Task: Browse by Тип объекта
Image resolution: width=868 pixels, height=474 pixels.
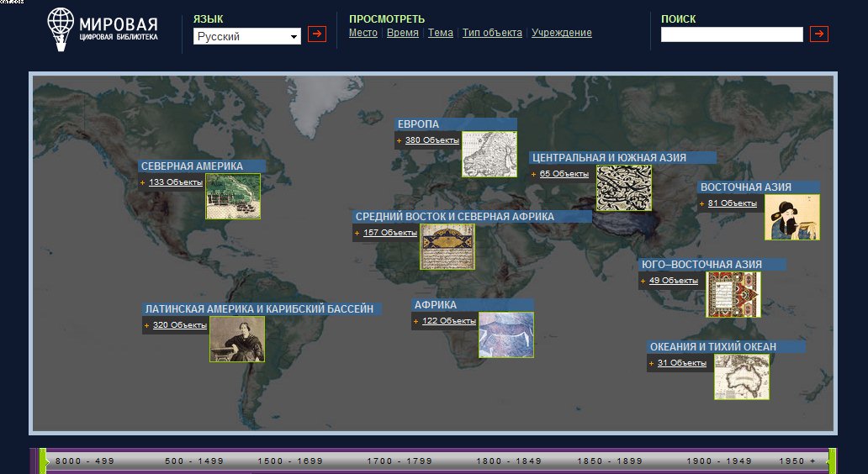Action: tap(492, 33)
